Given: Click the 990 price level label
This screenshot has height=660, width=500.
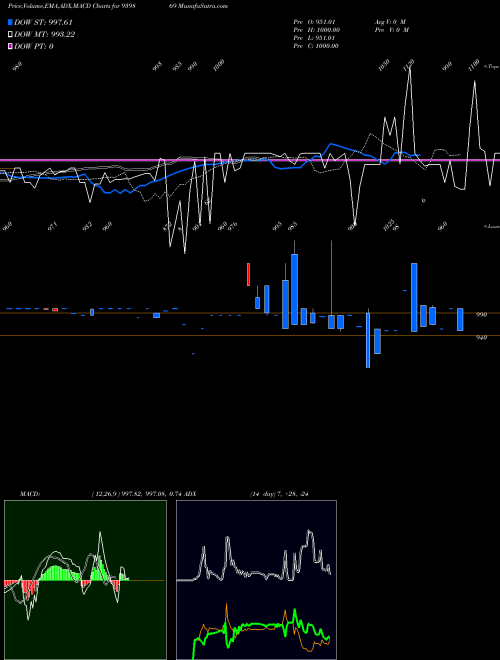Looking at the screenshot, I should point(482,314).
